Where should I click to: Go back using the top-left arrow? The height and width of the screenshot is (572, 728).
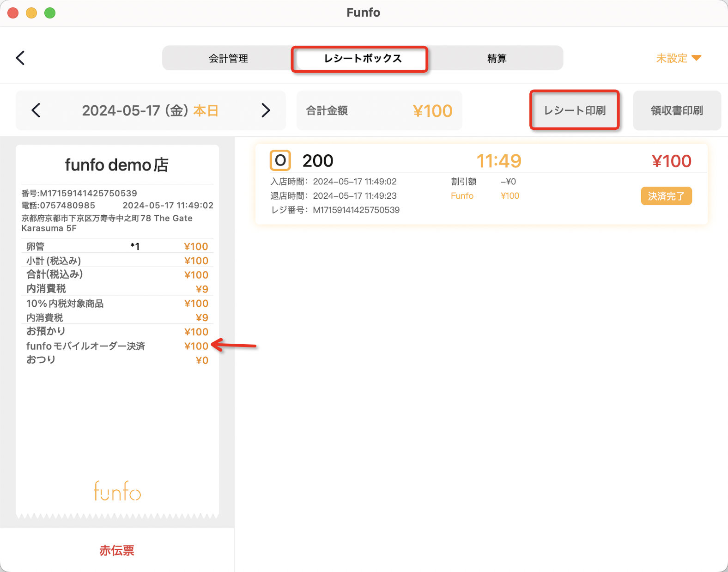click(x=20, y=58)
